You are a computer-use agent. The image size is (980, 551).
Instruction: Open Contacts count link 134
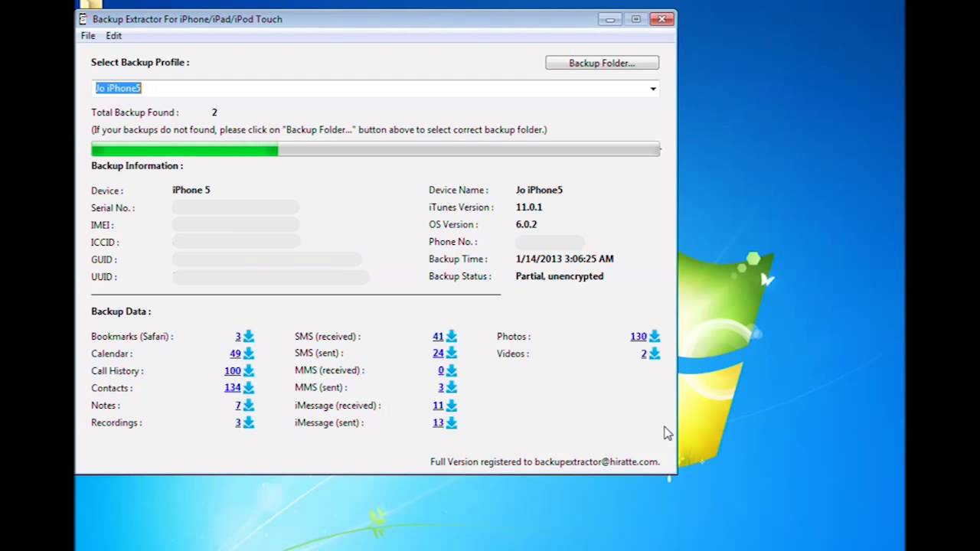pos(233,388)
